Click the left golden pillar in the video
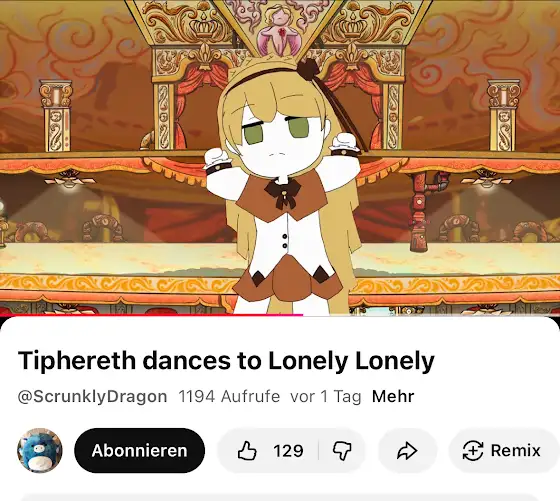This screenshot has height=501, width=560. (x=56, y=116)
